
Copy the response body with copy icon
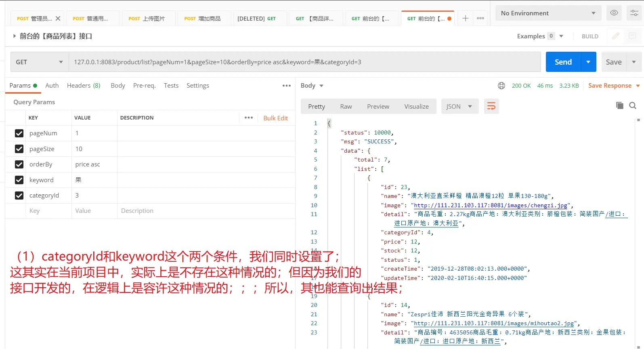[619, 105]
